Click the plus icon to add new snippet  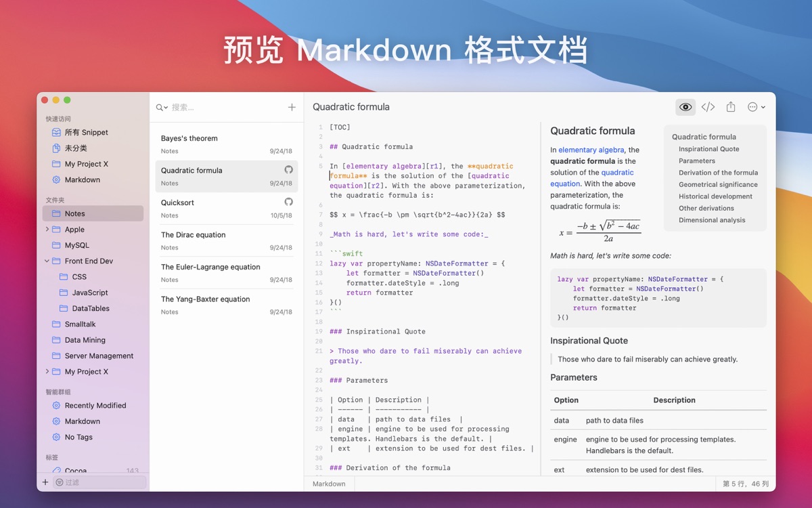click(x=292, y=107)
